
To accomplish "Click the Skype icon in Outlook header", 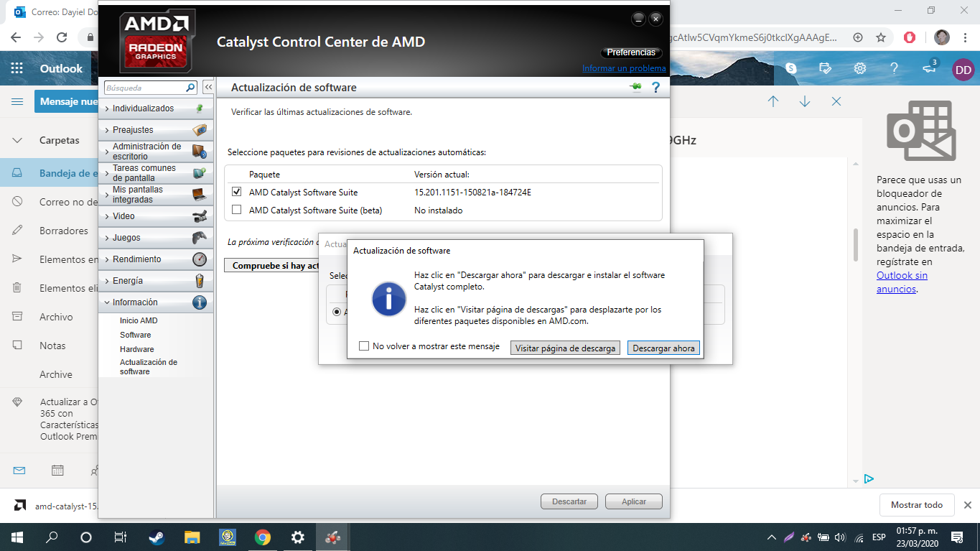I will coord(791,69).
